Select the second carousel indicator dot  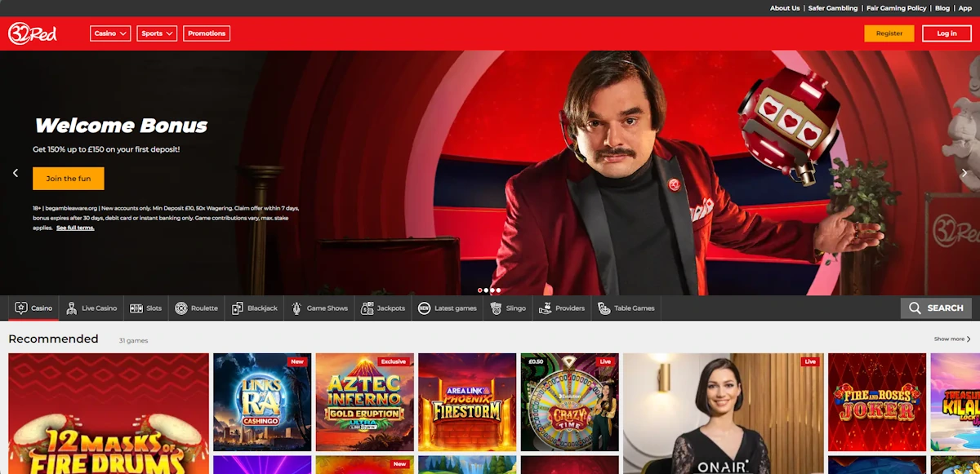(x=486, y=290)
